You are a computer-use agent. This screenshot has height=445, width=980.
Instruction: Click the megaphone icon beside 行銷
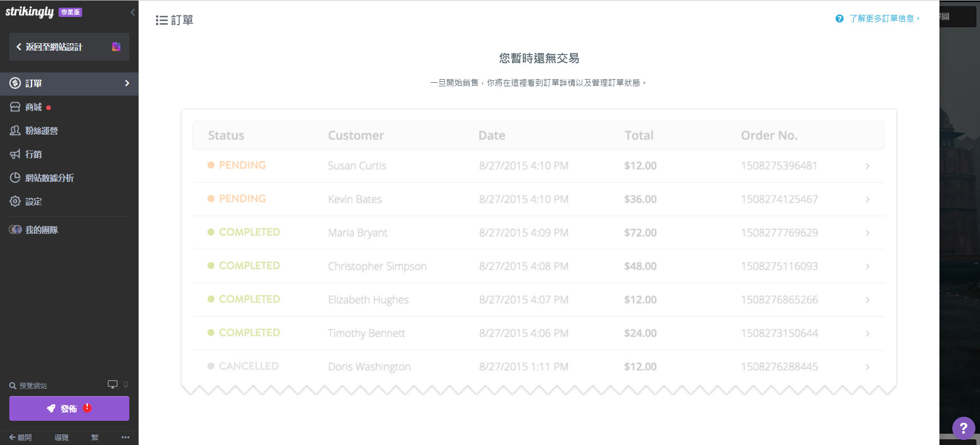tap(15, 154)
